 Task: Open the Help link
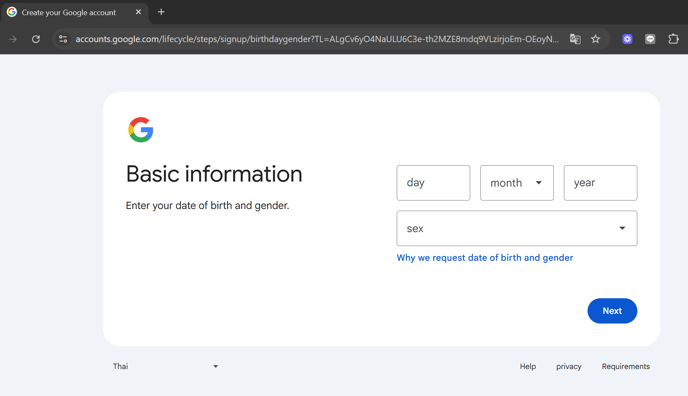click(x=528, y=366)
